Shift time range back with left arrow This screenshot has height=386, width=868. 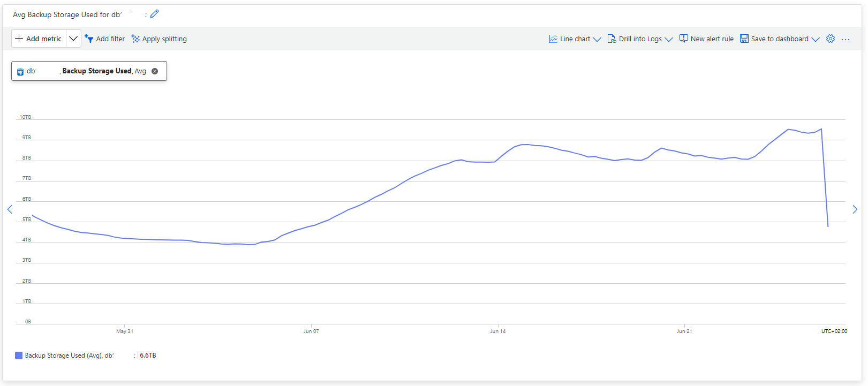[x=10, y=209]
